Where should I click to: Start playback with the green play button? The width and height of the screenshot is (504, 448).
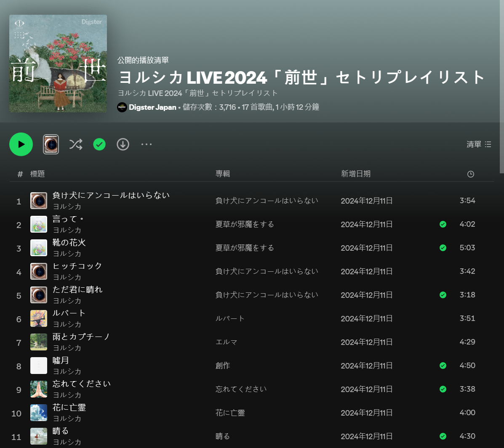[21, 145]
